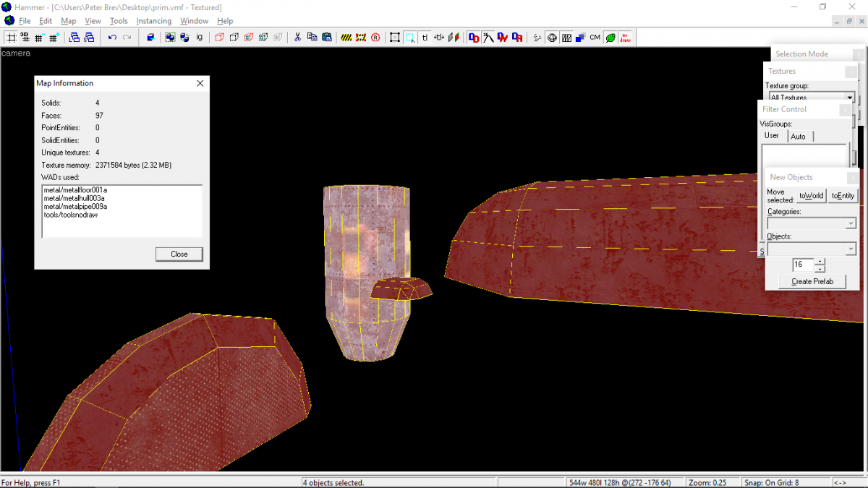Screen dimensions: 868x488
Task: Undo the last action
Action: [112, 37]
